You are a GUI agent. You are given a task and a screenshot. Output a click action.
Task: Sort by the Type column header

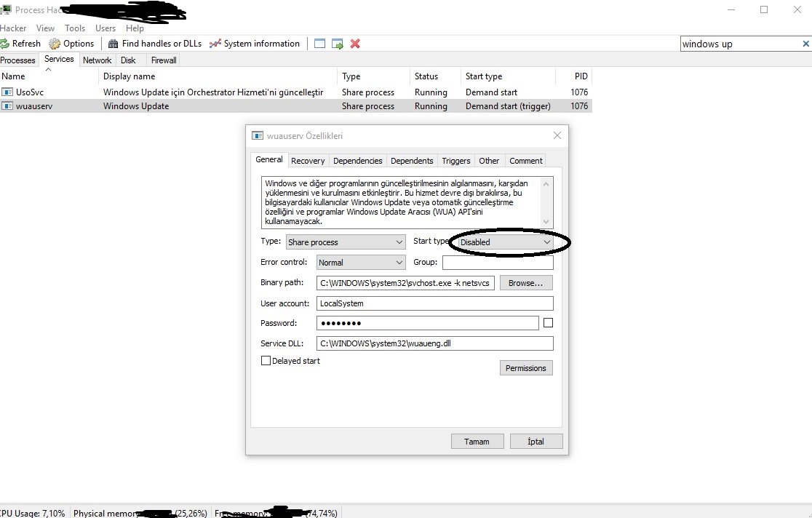[x=373, y=76]
